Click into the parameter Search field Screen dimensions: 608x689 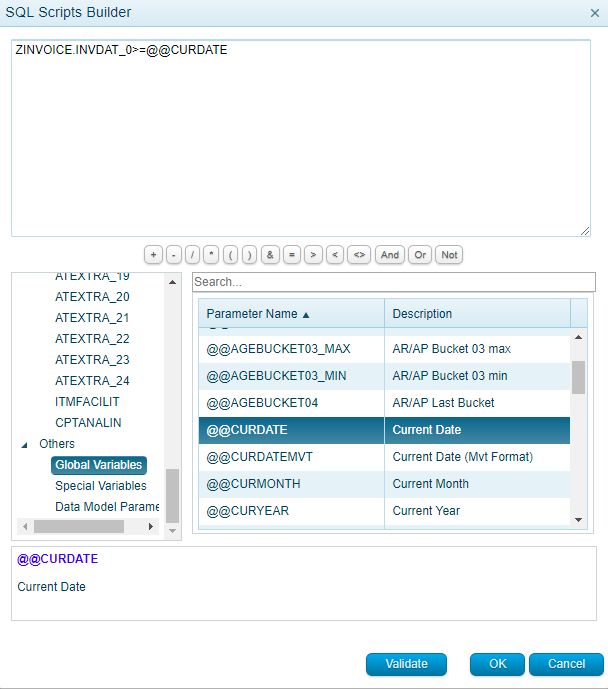[393, 282]
